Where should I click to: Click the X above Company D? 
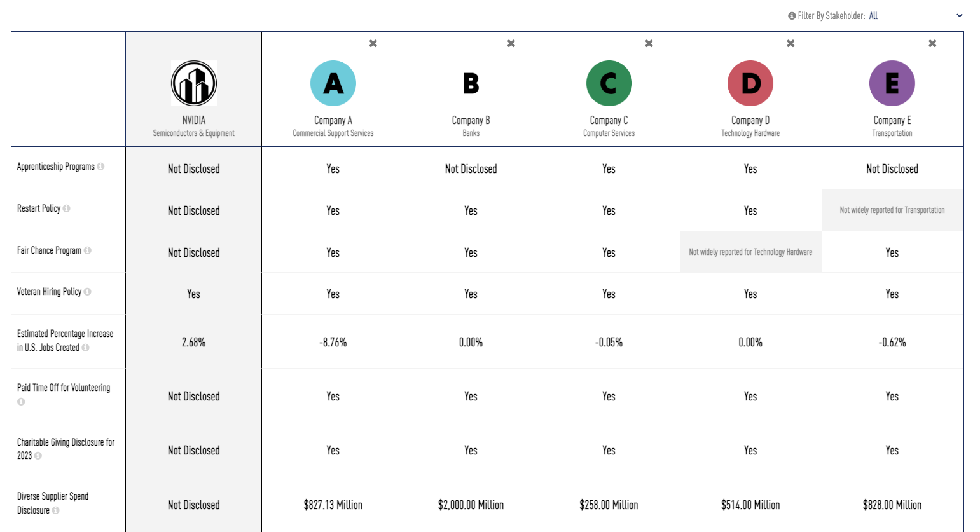point(790,43)
